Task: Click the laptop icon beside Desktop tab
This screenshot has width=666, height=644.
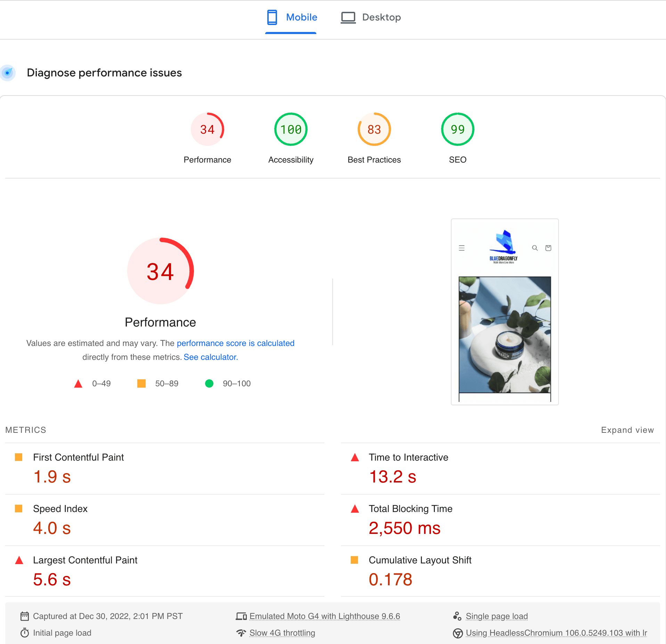Action: click(348, 17)
